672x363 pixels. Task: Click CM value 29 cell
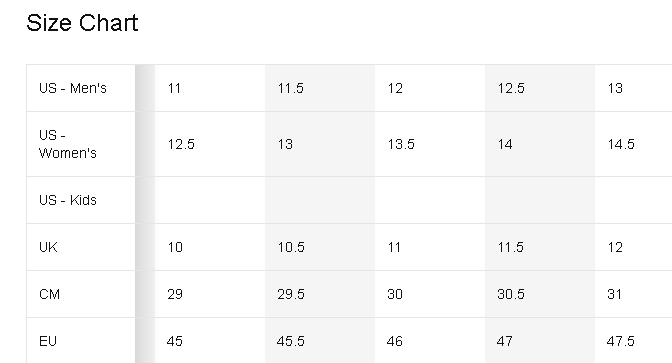point(210,294)
